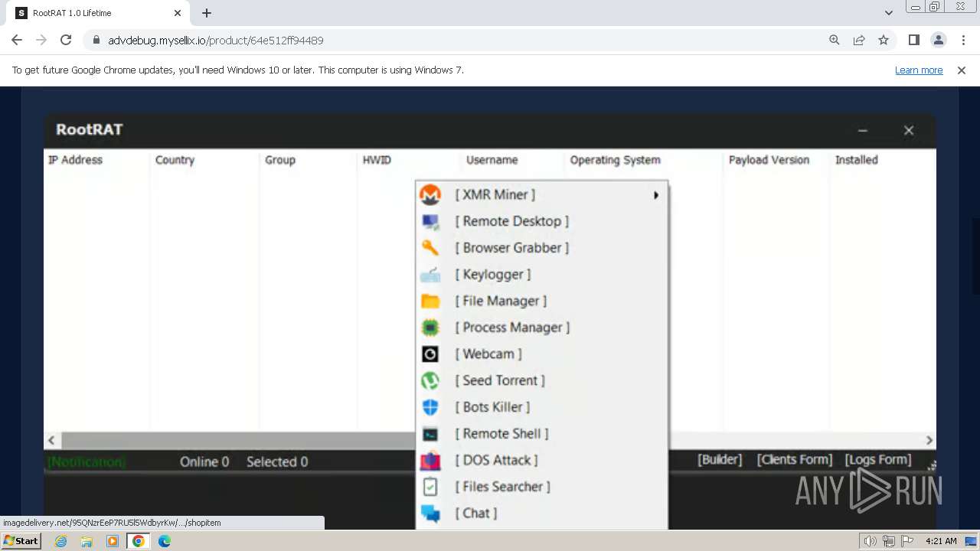Open Chrome side panel icon

pos(913,40)
